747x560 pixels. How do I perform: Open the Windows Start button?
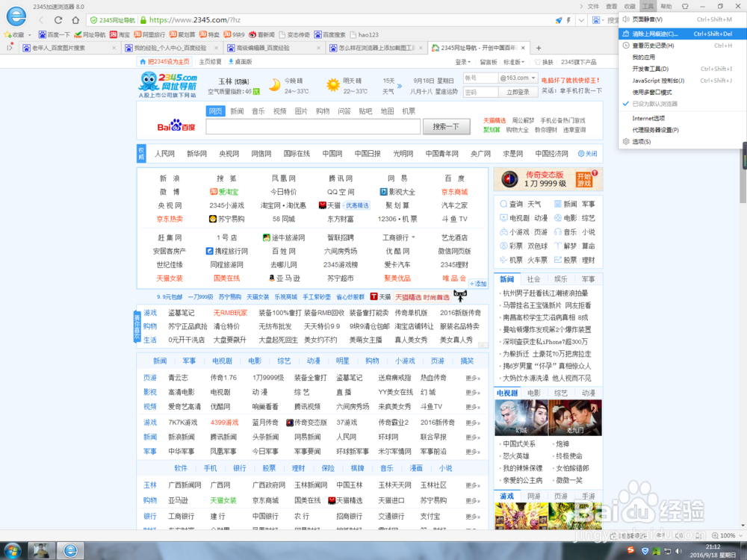point(13,551)
